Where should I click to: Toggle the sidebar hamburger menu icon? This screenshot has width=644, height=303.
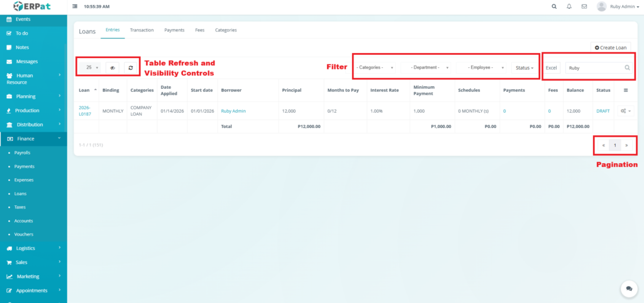point(75,6)
